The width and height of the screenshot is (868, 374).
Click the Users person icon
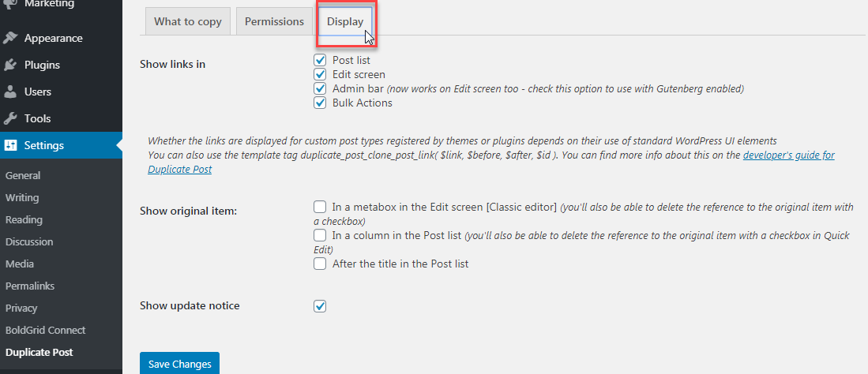pyautogui.click(x=10, y=92)
